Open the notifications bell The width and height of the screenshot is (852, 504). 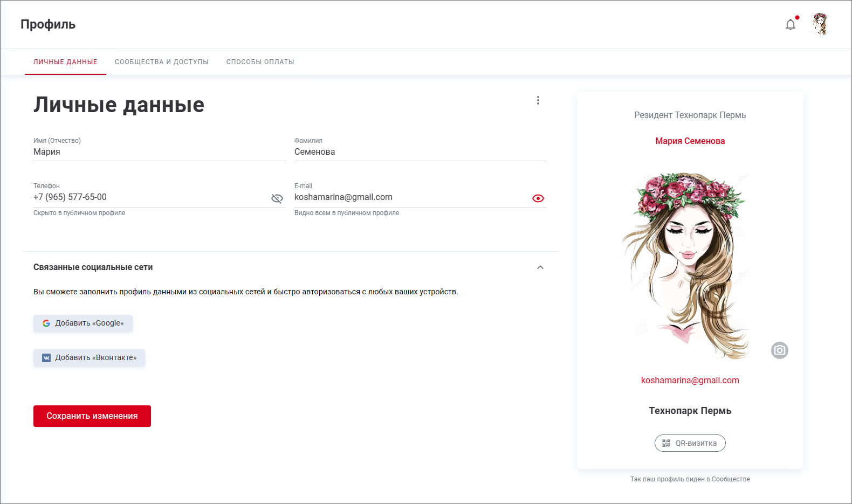[x=791, y=25]
